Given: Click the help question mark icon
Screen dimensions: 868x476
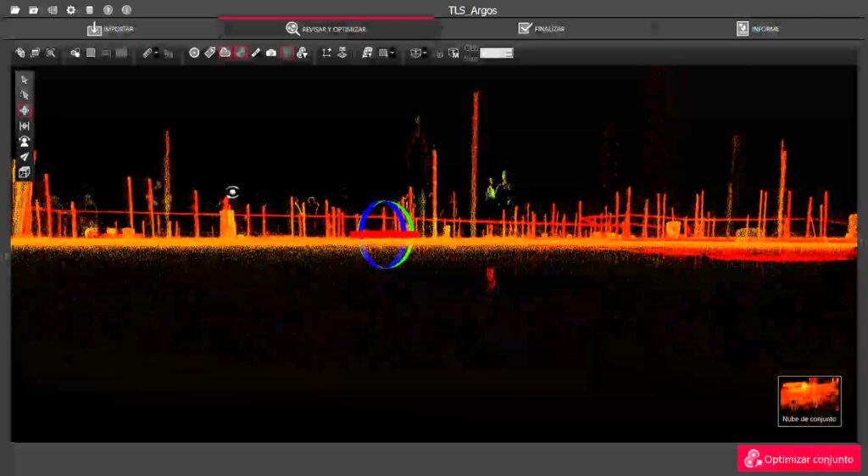Looking at the screenshot, I should click(x=108, y=10).
